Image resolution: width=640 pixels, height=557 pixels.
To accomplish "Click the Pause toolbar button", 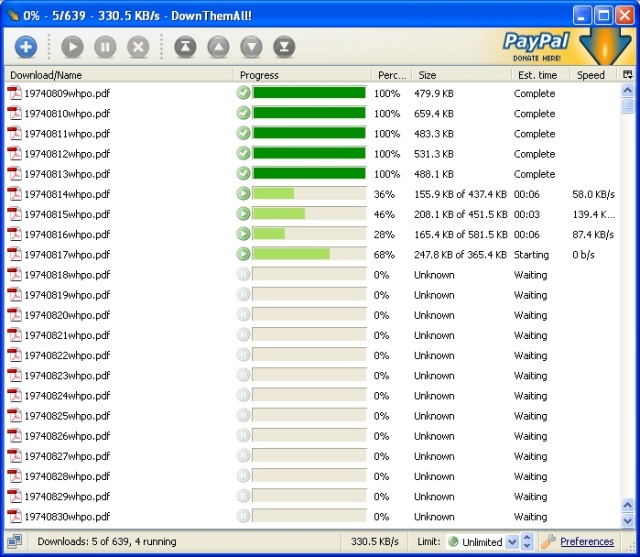I will (x=105, y=47).
